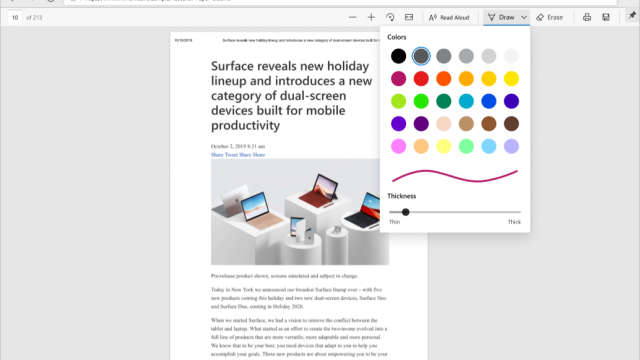Pick the pastel sky blue swatch
This screenshot has width=640, height=360.
point(489,146)
